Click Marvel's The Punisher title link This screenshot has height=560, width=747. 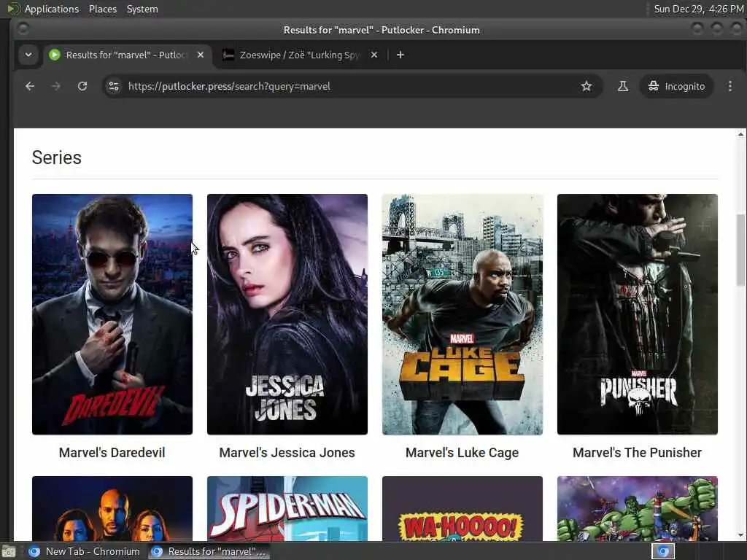[637, 452]
